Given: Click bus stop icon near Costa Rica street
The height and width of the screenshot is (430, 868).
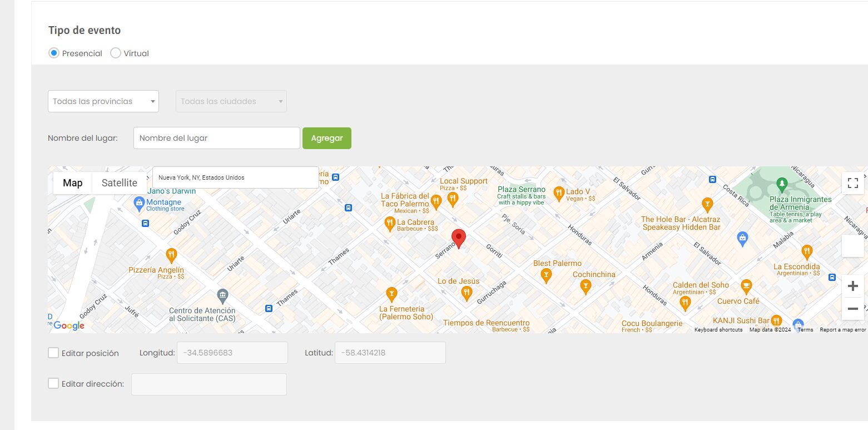Looking at the screenshot, I should [x=712, y=179].
